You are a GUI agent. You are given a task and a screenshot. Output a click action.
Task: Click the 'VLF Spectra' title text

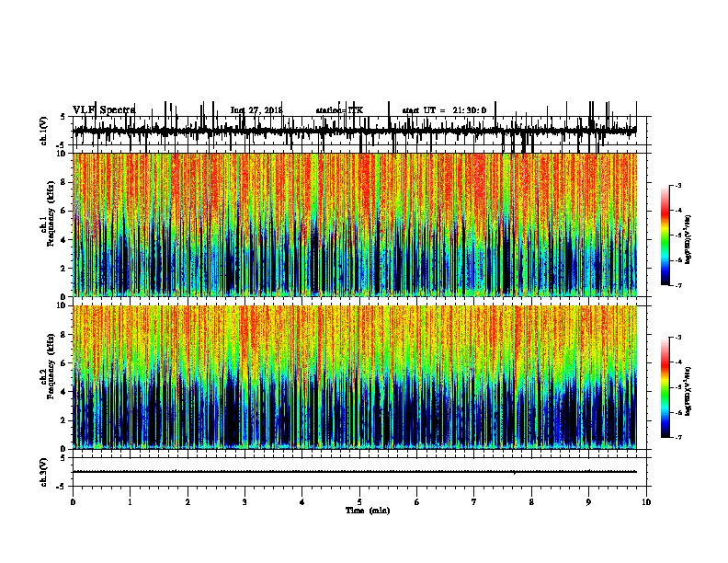(x=104, y=110)
